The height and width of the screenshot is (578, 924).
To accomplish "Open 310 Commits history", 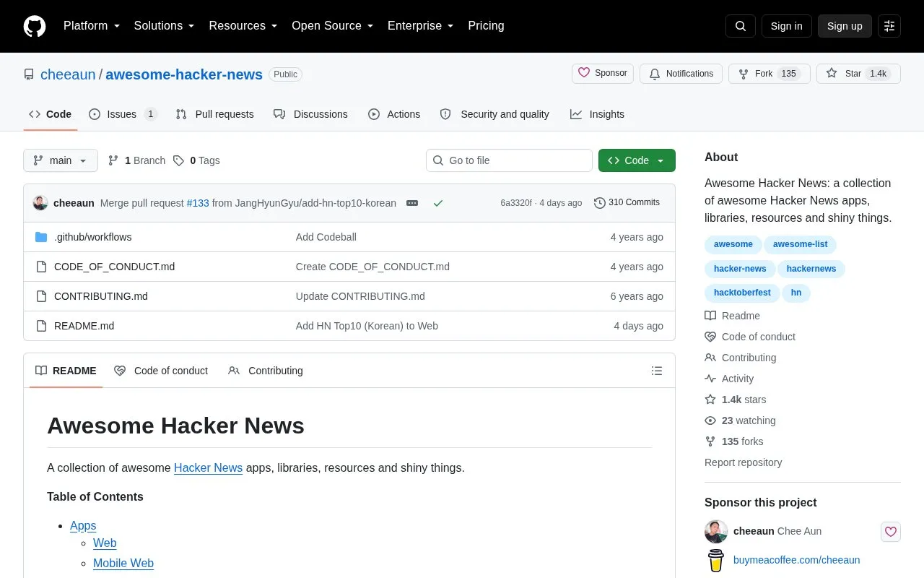I will (627, 203).
